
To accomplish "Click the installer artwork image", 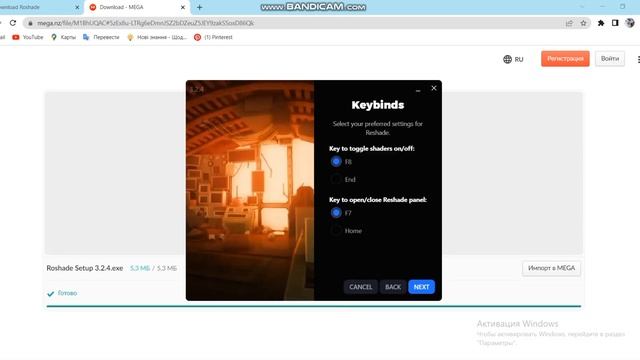I will coord(250,190).
